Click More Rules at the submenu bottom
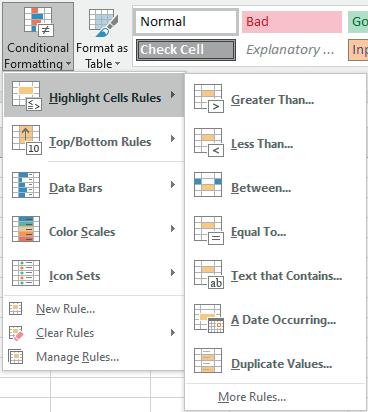This screenshot has height=412, width=368. point(252,397)
